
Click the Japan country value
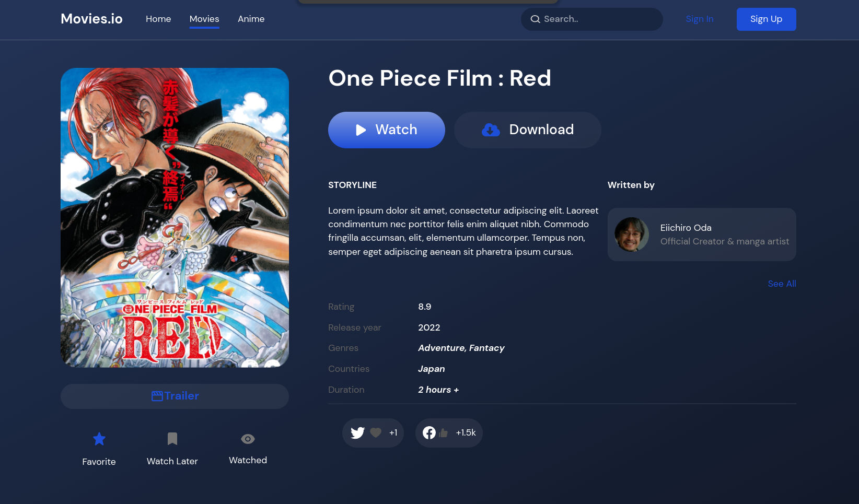coord(432,369)
